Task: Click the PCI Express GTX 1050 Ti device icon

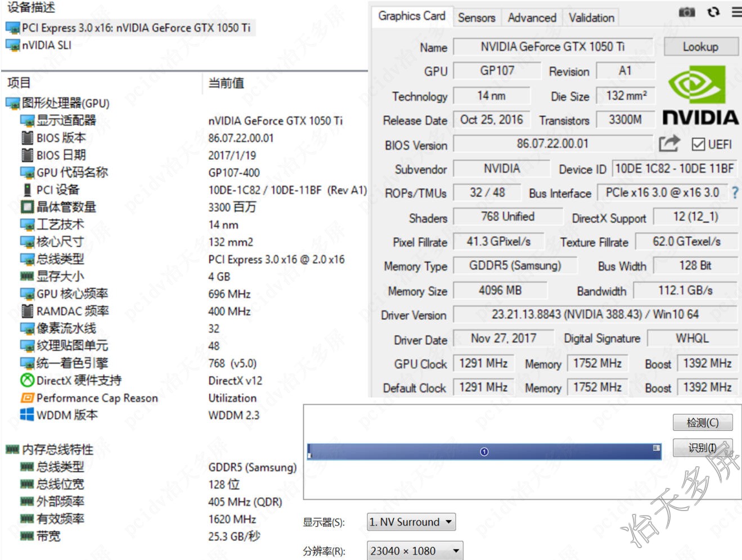Action: pos(12,28)
